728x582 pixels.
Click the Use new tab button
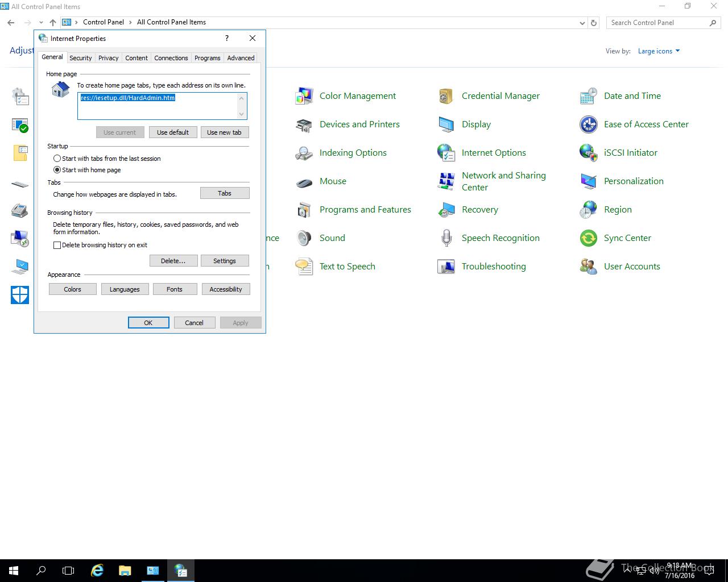[x=224, y=132]
